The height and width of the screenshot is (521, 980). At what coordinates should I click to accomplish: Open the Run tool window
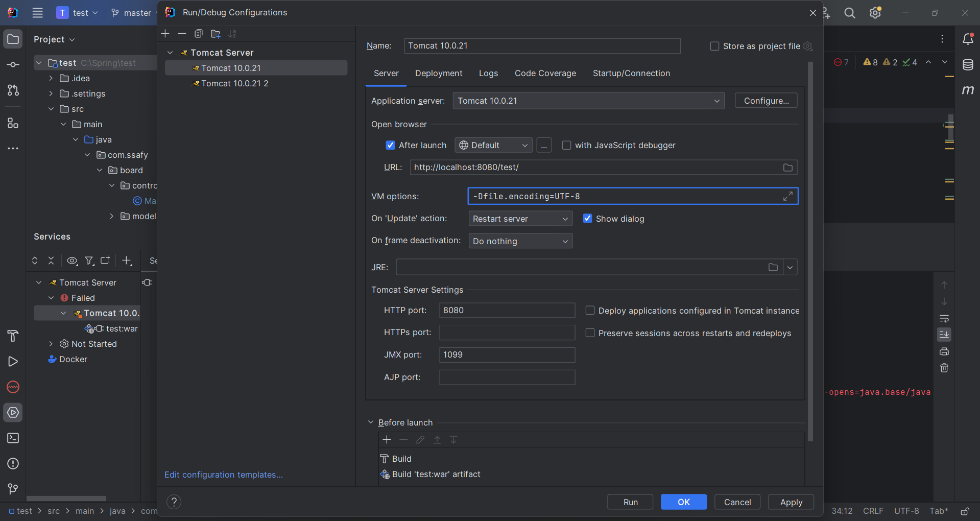[x=13, y=362]
